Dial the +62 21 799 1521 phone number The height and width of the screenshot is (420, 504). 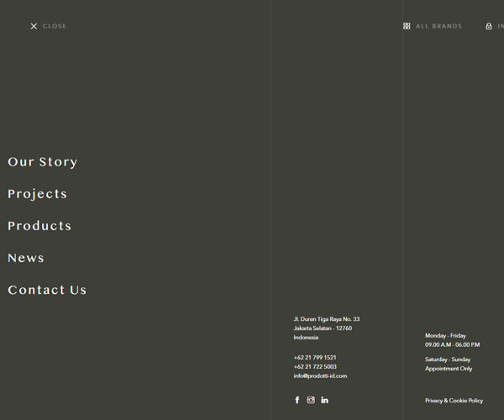click(x=315, y=357)
